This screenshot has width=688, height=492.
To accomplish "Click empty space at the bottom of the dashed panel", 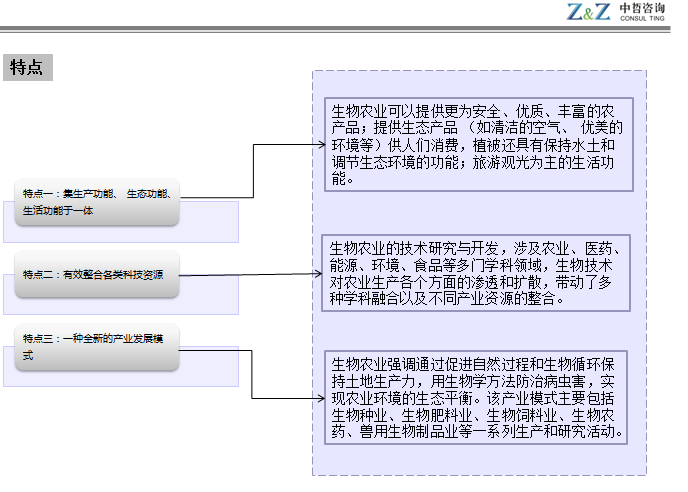I will coord(478,458).
